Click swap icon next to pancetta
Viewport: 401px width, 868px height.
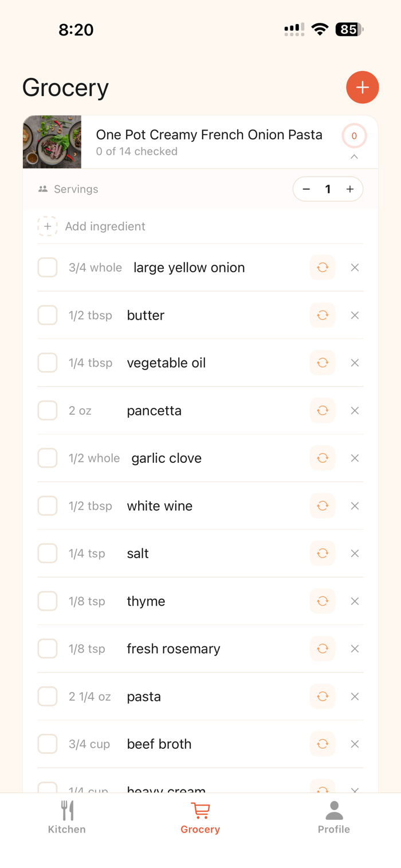[x=323, y=411]
